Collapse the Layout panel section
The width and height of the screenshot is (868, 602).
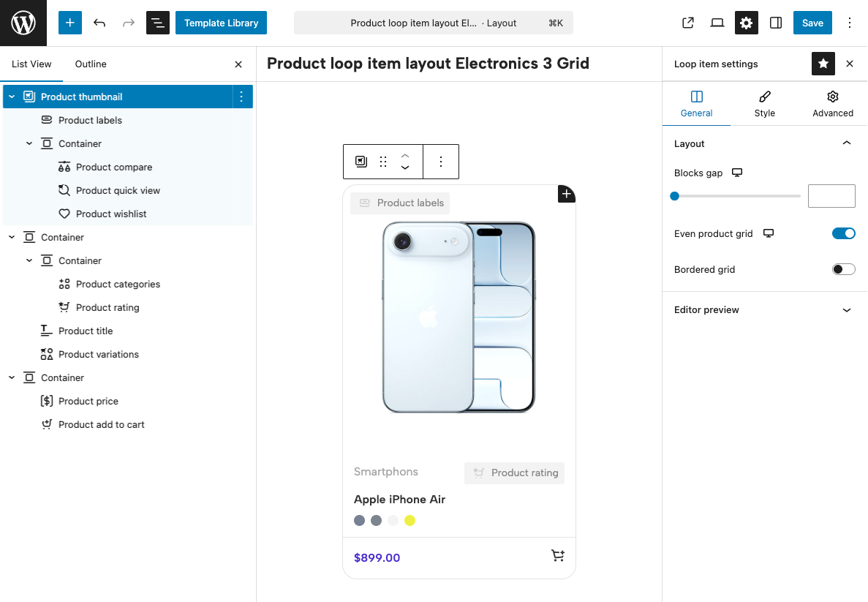click(x=847, y=143)
